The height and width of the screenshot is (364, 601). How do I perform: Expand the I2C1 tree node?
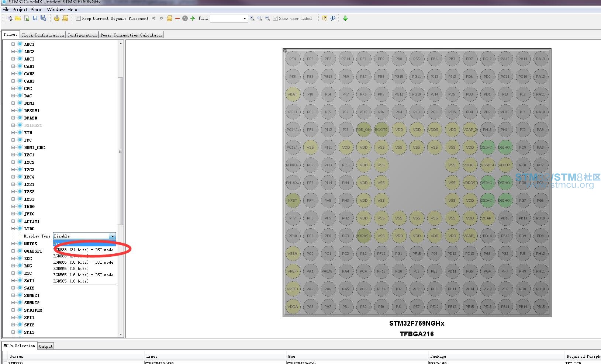coord(13,155)
